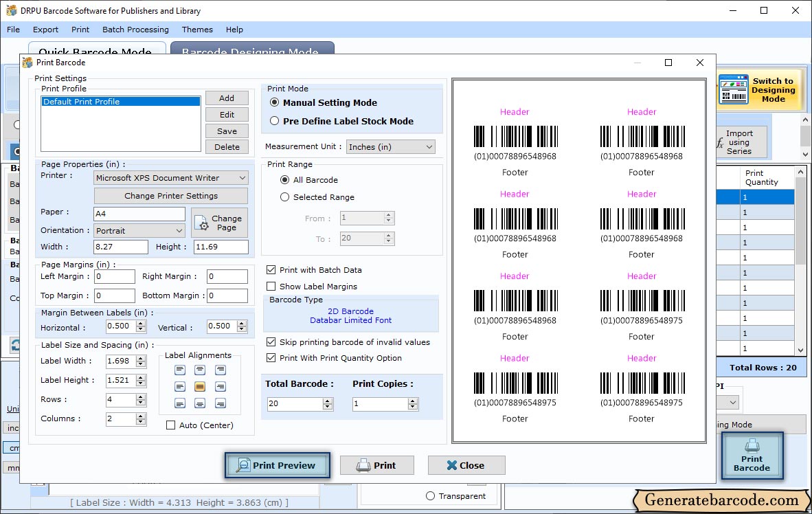The height and width of the screenshot is (514, 812).
Task: Select Default Print Profile list item
Action: pyautogui.click(x=121, y=102)
